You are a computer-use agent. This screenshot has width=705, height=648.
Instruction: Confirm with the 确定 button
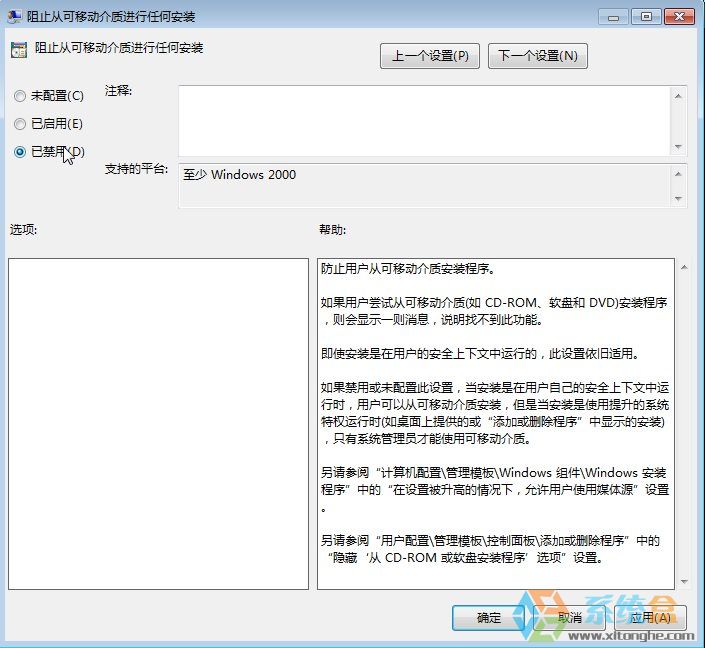(x=488, y=618)
